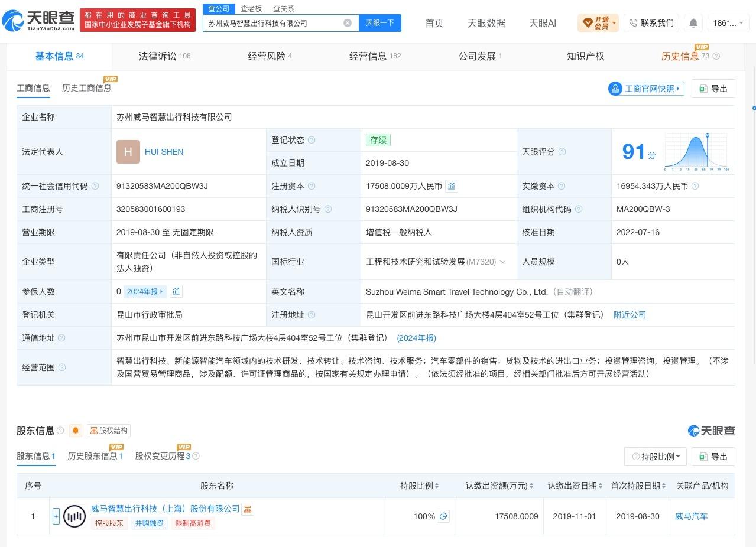Image resolution: width=756 pixels, height=547 pixels.
Task: Click the help icon beside 天眼评分
Action: point(562,152)
